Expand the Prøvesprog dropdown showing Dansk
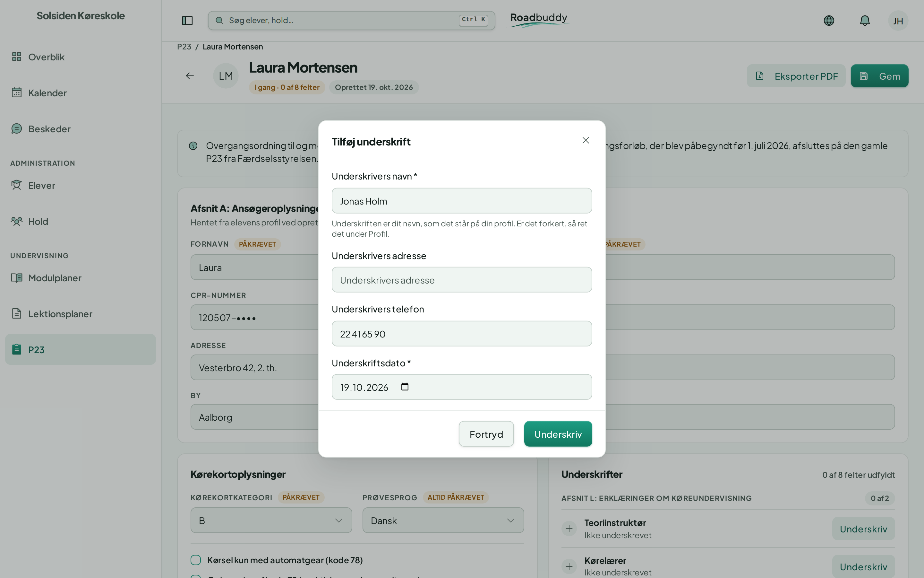 click(443, 520)
